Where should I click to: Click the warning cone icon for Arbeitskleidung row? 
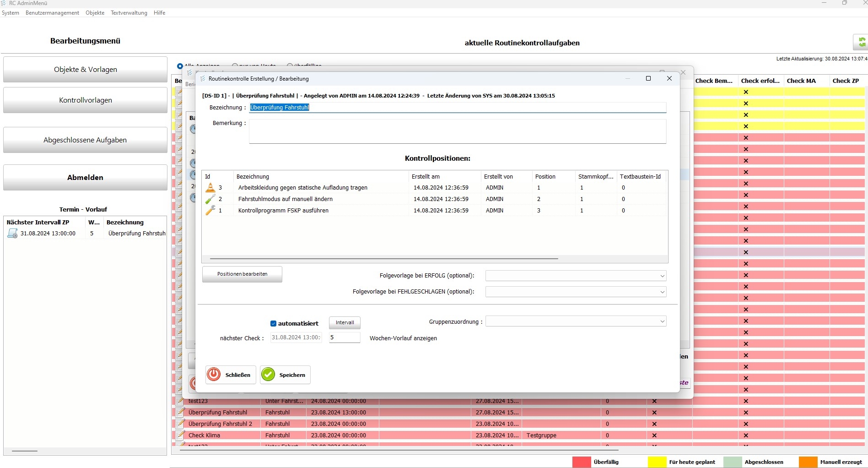point(210,187)
